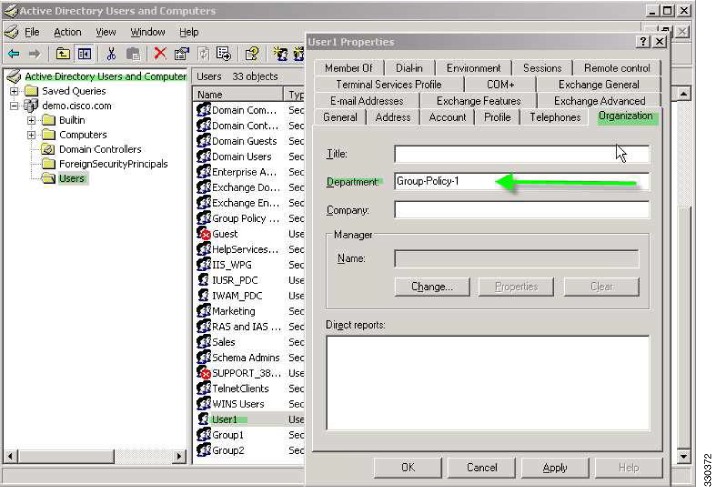Click the Sales group icon

point(204,342)
